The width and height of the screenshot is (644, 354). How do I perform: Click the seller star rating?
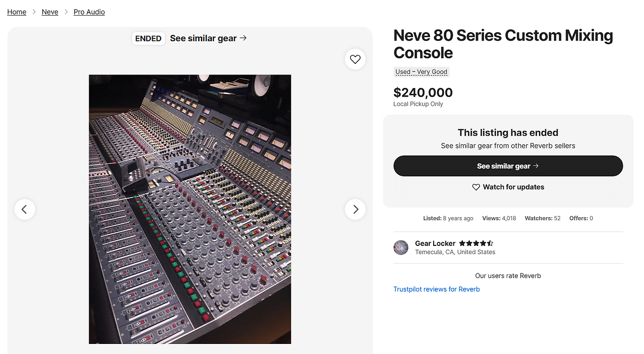pyautogui.click(x=476, y=243)
